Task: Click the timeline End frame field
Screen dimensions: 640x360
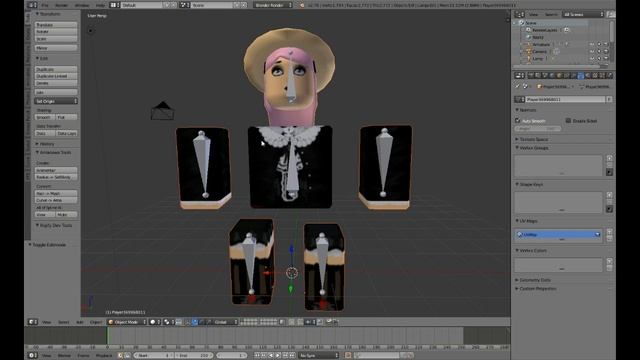Action: 194,356
